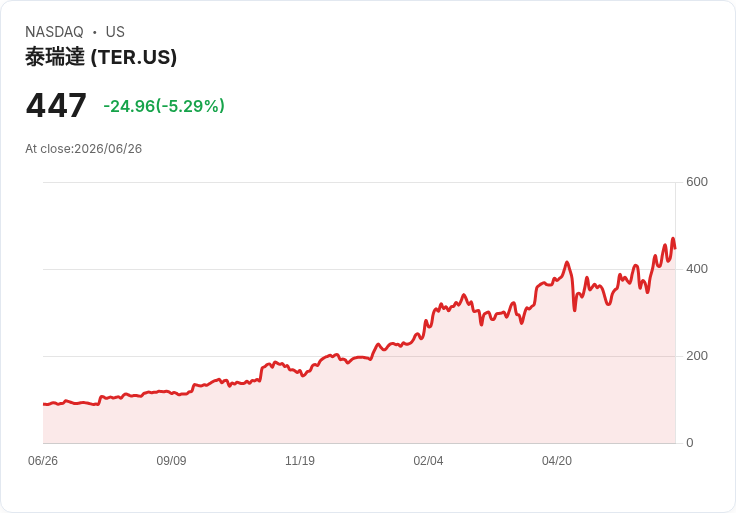Select the 09/09 date on x-axis
The image size is (736, 513).
point(171,460)
